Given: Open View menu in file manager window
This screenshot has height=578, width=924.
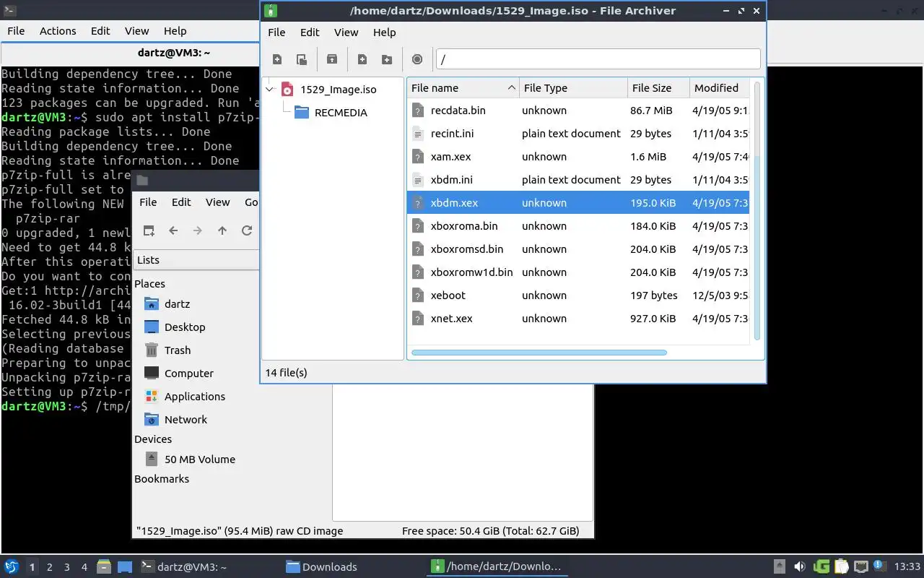Looking at the screenshot, I should click(217, 202).
